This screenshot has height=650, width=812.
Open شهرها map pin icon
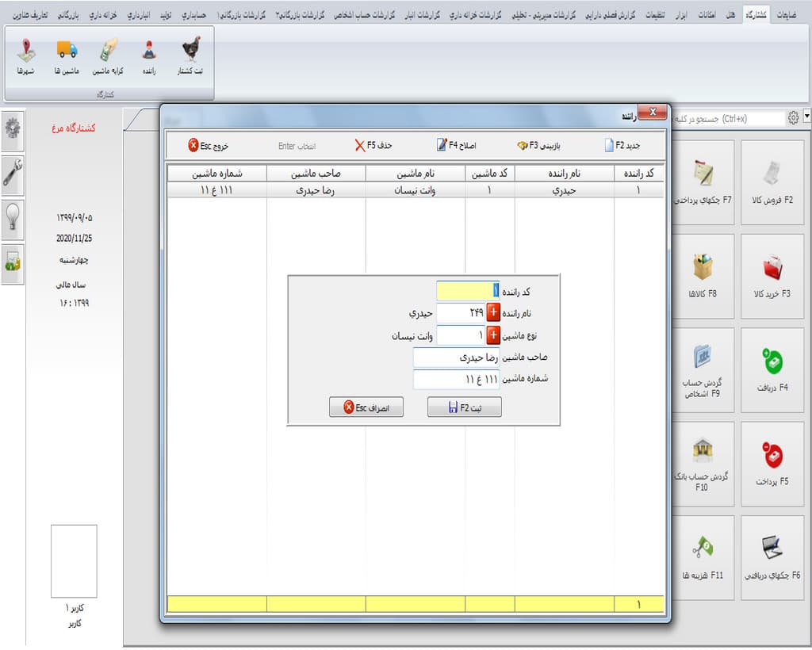pyautogui.click(x=26, y=56)
